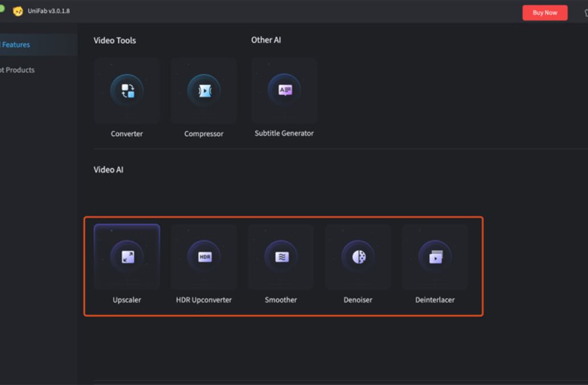Switch to the Features sidebar tab
Image resolution: width=588 pixels, height=385 pixels.
[x=39, y=44]
